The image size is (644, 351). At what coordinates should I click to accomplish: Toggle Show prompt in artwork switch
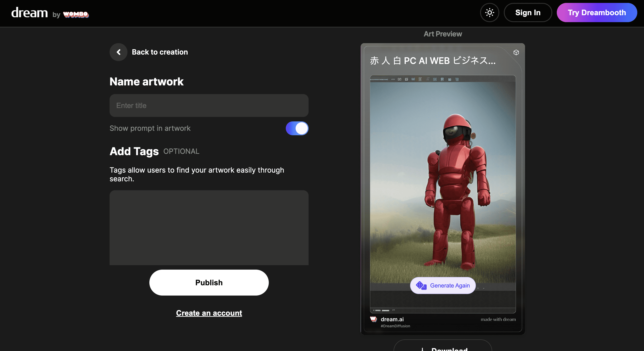(x=297, y=128)
